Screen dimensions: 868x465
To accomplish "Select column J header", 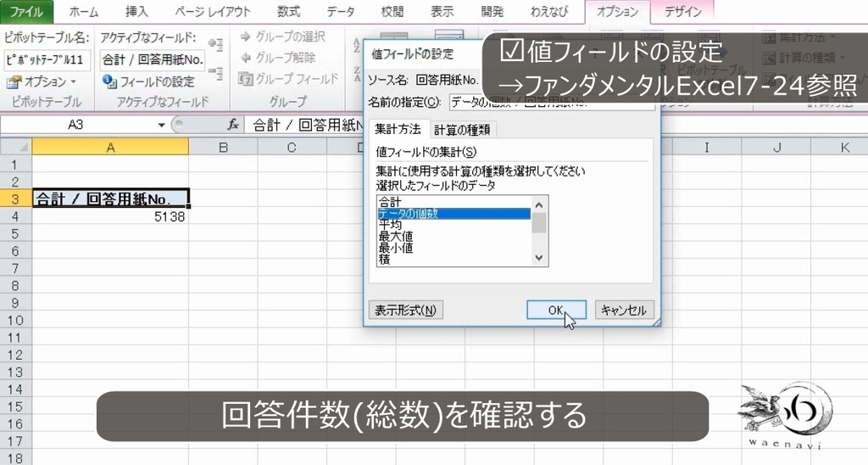I will 776,148.
